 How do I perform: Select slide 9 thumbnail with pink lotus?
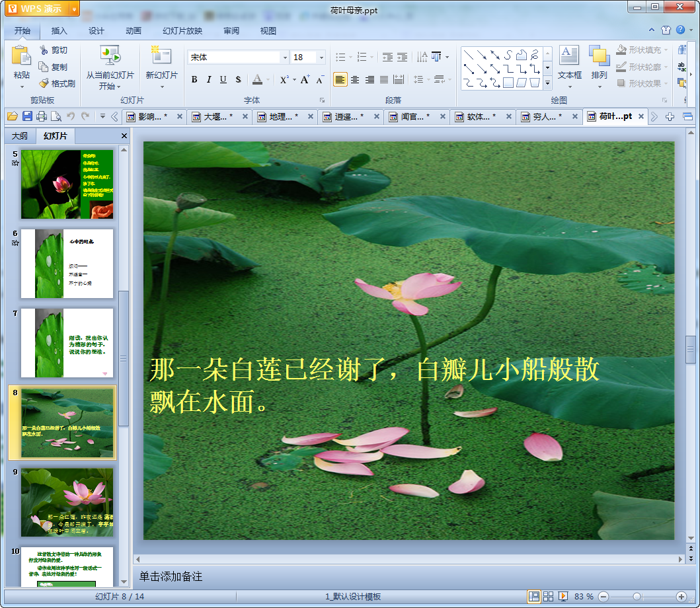(x=67, y=502)
